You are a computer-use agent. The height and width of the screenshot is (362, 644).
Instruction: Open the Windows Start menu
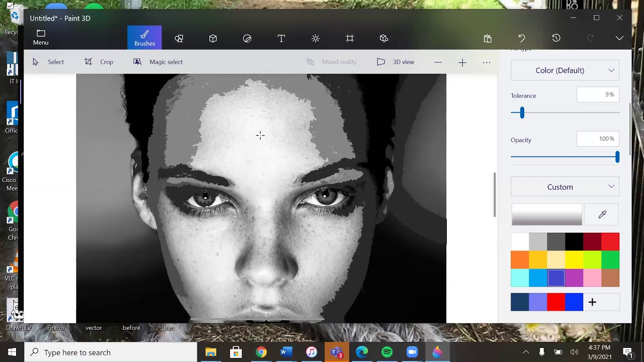12,352
